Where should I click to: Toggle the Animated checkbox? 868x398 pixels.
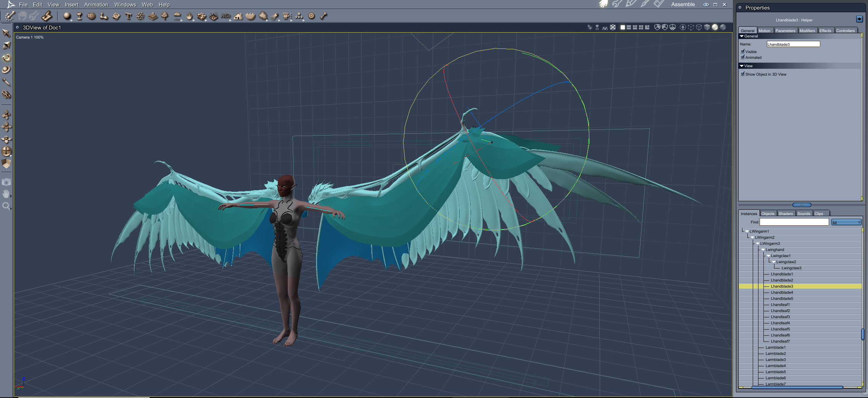743,57
